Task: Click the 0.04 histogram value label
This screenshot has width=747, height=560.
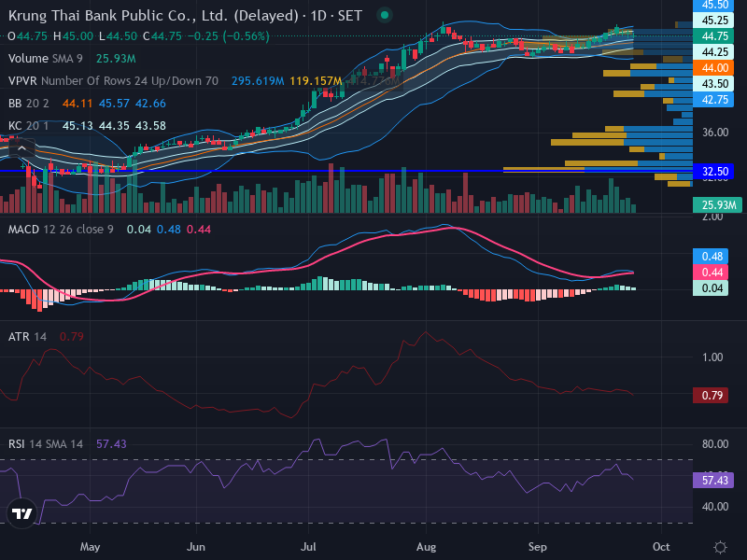Action: [711, 287]
